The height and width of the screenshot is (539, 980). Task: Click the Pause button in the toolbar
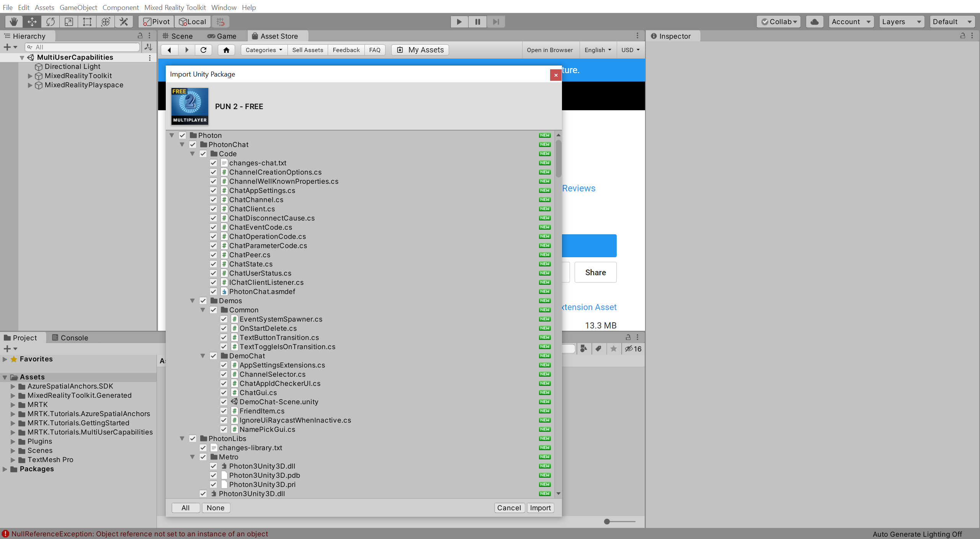coord(477,21)
